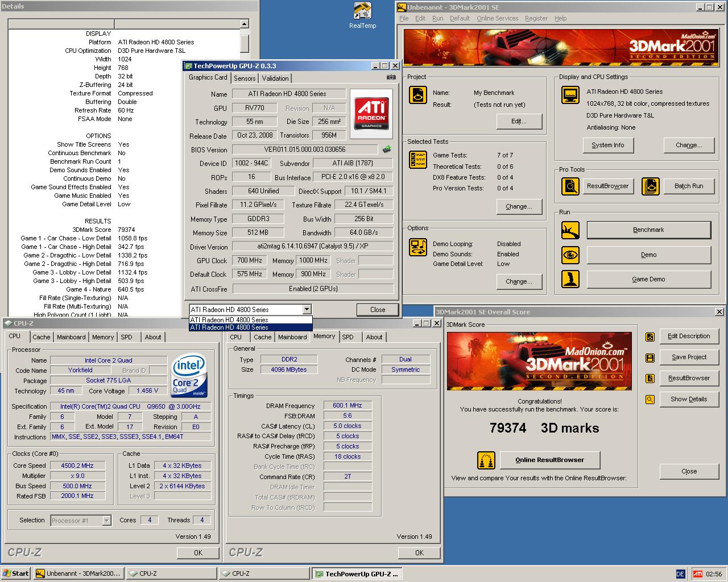Open the Help menu in 3DMark2001
728x582 pixels.
click(x=560, y=18)
